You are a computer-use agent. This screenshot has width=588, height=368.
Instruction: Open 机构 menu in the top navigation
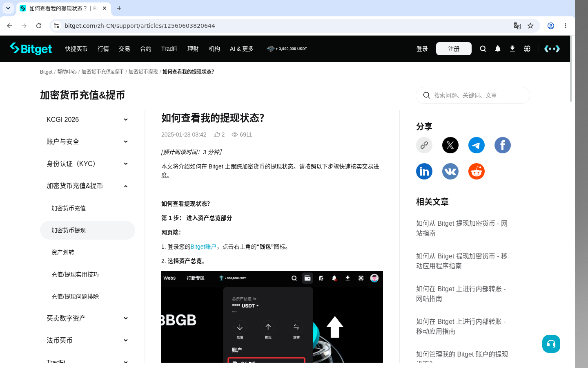click(x=214, y=49)
